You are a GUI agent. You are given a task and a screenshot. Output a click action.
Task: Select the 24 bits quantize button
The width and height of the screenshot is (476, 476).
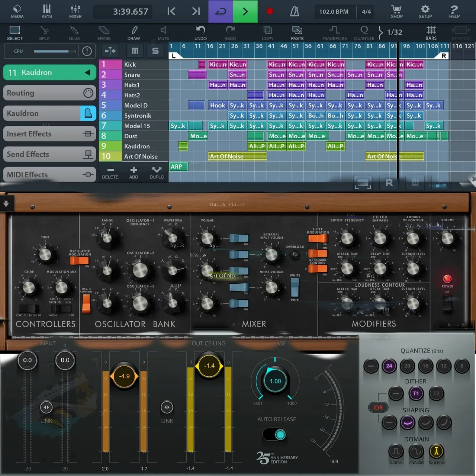pos(389,366)
